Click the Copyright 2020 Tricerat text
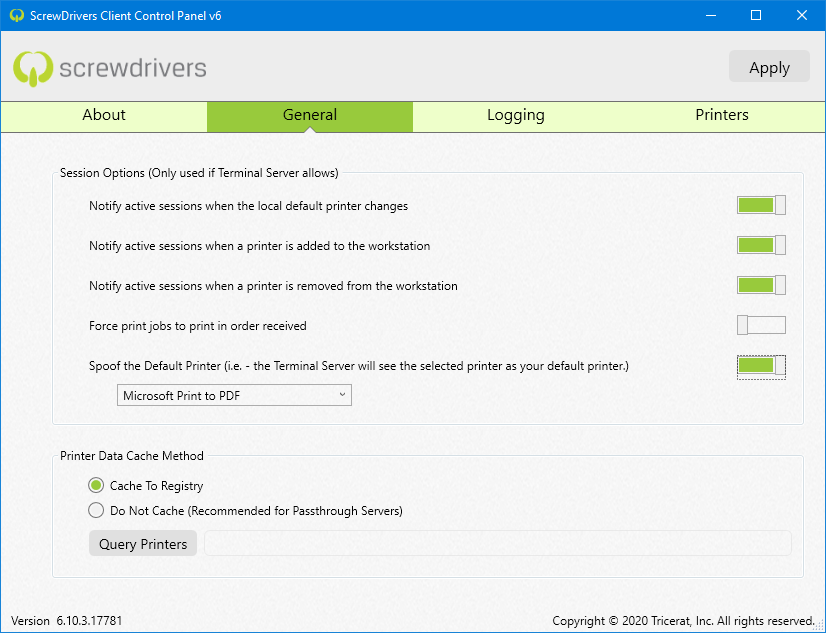826x633 pixels. (683, 621)
